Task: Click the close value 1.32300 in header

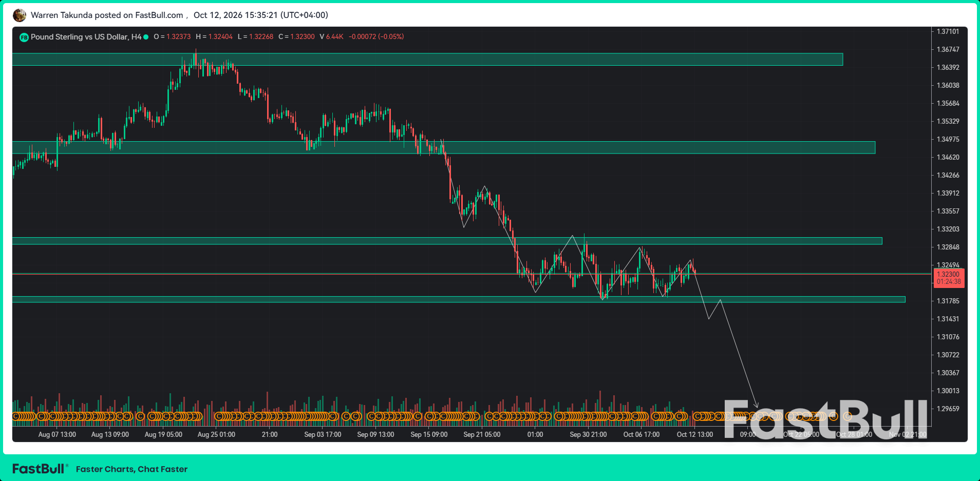Action: click(x=302, y=37)
